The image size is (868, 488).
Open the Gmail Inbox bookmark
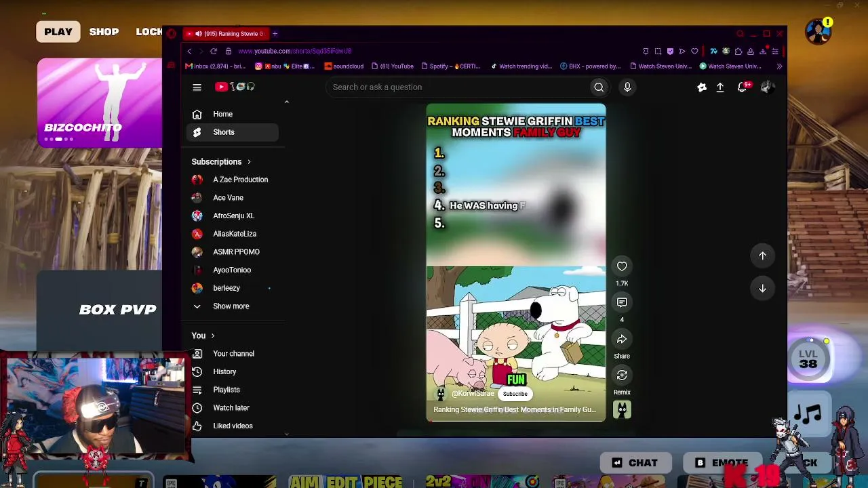pos(216,66)
